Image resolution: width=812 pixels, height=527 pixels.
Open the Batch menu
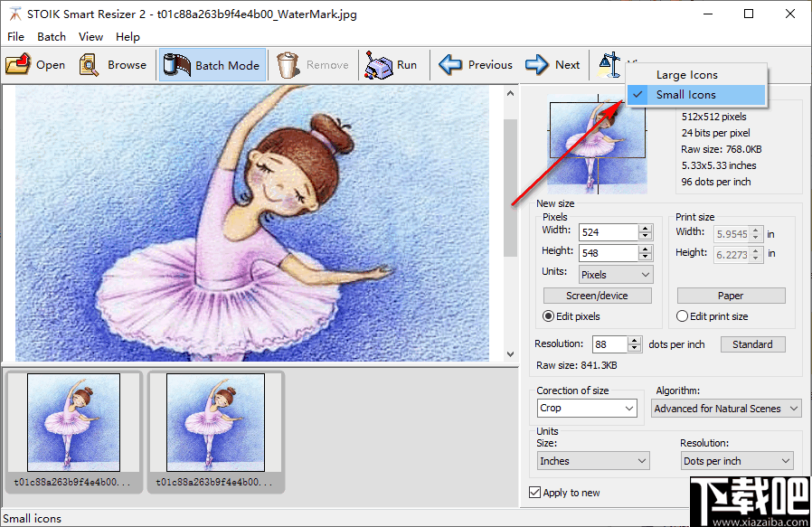pyautogui.click(x=52, y=36)
